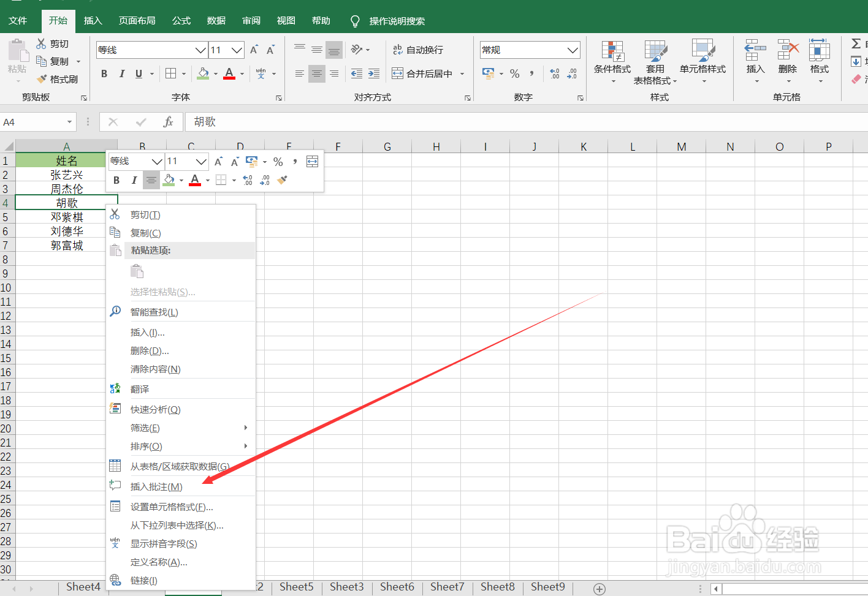Expand Merge & Center (合并后居中) options arrow
The image size is (868, 596).
[x=462, y=74]
